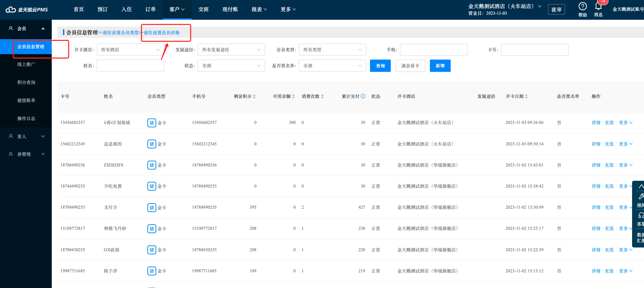
Task: Sort by 剩余积分 sort arrows
Action: pos(254,96)
